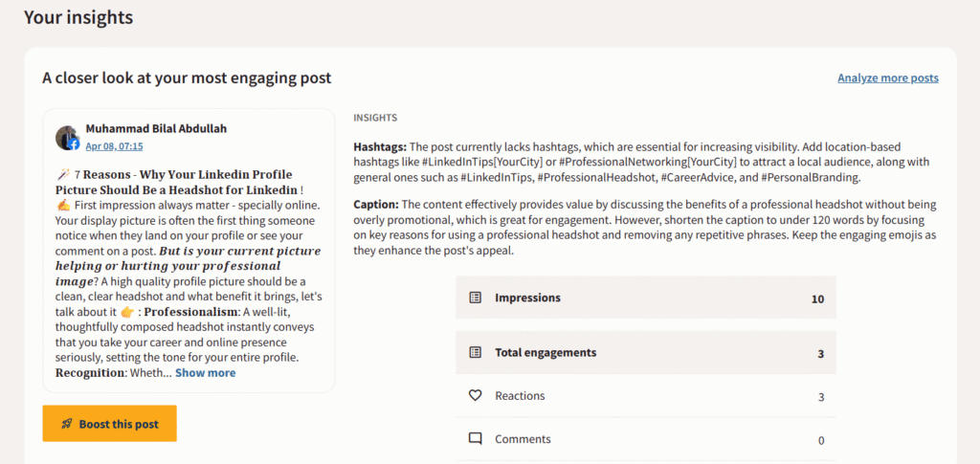Image resolution: width=980 pixels, height=464 pixels.
Task: Click the INSIGHTS section heading
Action: click(x=375, y=118)
